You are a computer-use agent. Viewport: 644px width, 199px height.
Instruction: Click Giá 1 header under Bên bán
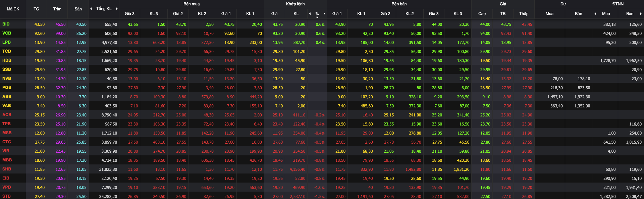[337, 14]
